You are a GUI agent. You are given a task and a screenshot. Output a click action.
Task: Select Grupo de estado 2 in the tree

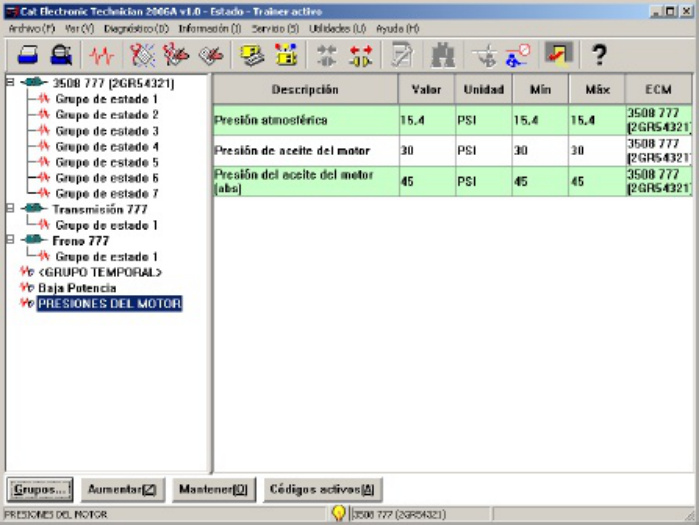pos(107,115)
